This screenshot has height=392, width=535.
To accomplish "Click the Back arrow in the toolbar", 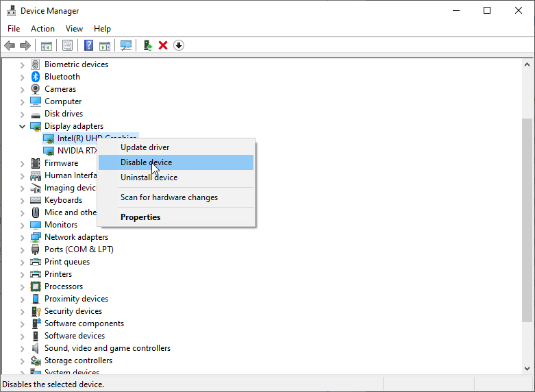I will tap(10, 45).
